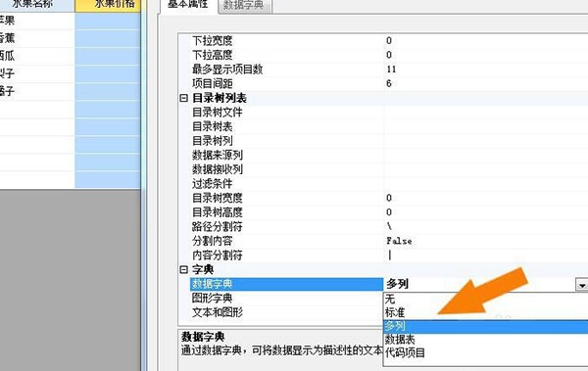Switch to the 数据字典 tab
Image resolution: width=588 pixels, height=371 pixels.
(x=244, y=6)
